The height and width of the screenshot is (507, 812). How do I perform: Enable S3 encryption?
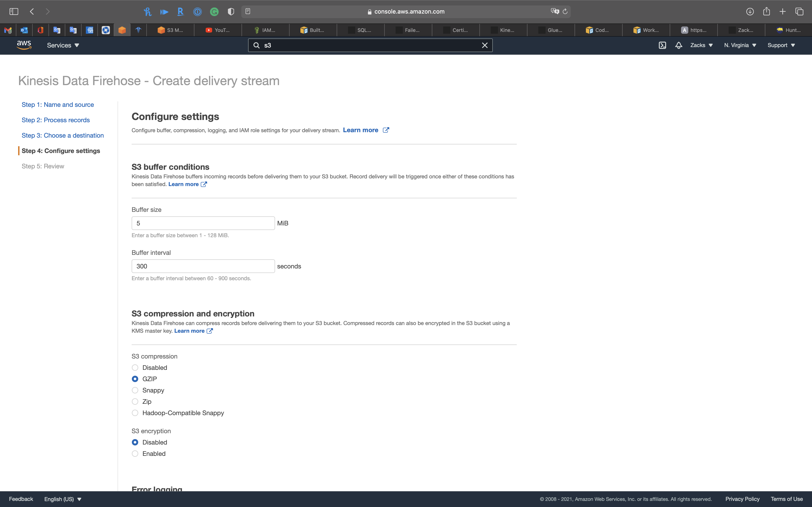(x=135, y=454)
